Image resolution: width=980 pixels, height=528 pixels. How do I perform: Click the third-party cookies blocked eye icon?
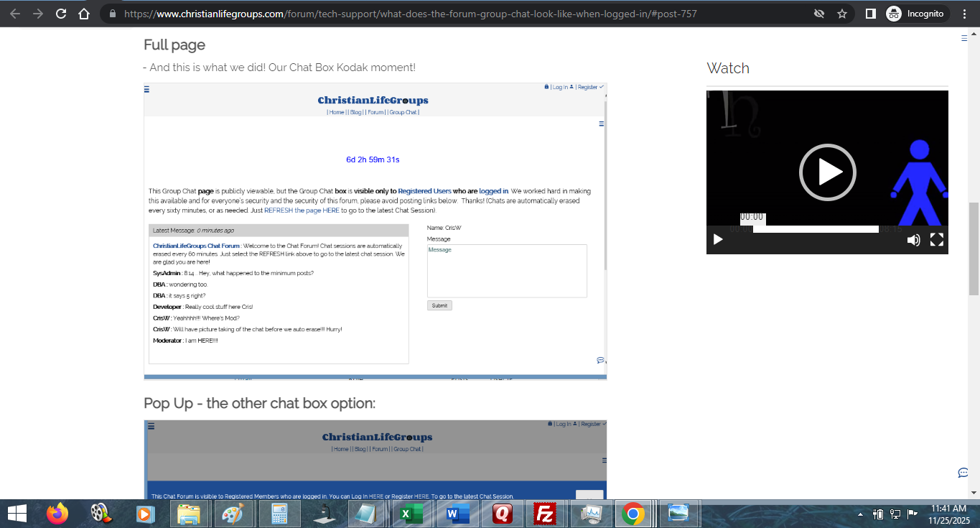(818, 14)
